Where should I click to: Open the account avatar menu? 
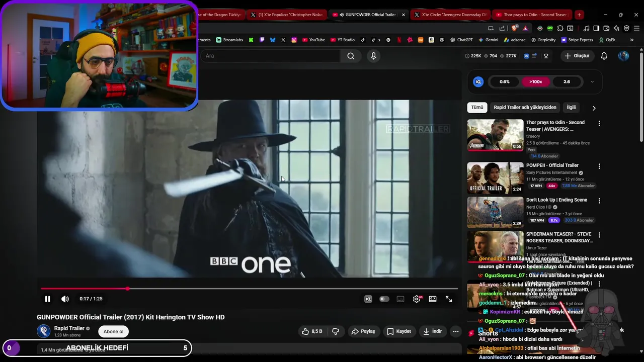point(623,56)
